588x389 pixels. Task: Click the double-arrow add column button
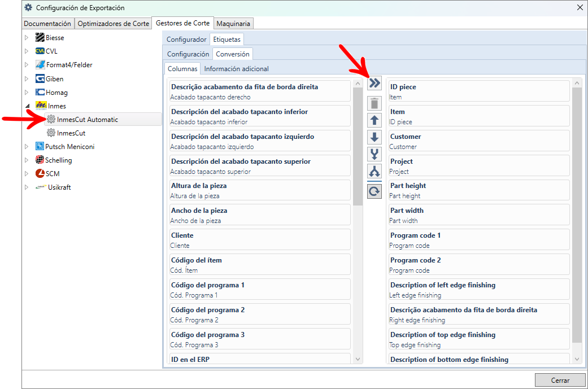(x=374, y=84)
